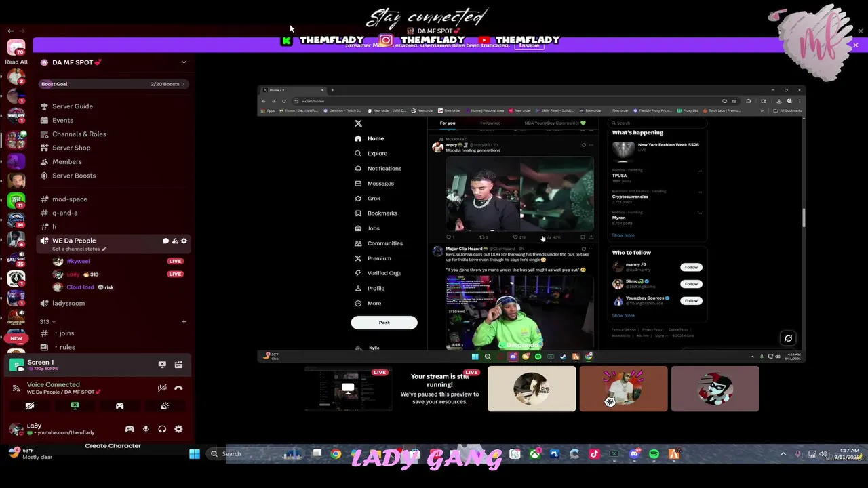Follow manny in Who to follow
Viewport: 868px width, 488px height.
point(691,267)
